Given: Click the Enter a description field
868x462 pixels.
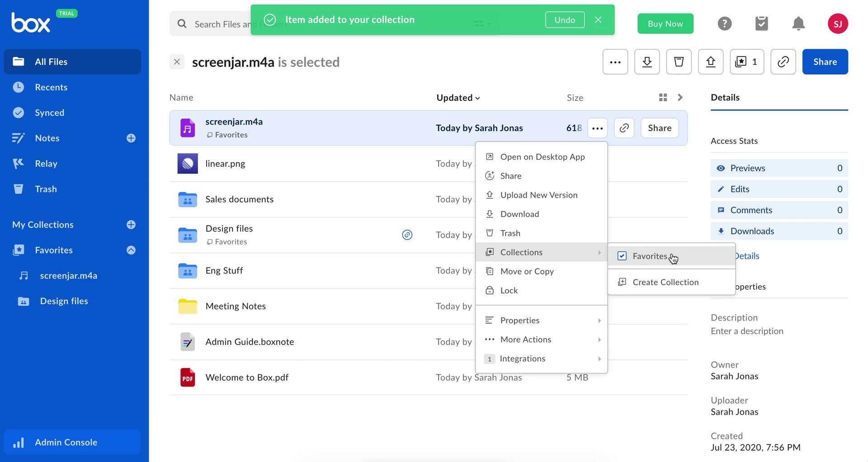Looking at the screenshot, I should [747, 331].
